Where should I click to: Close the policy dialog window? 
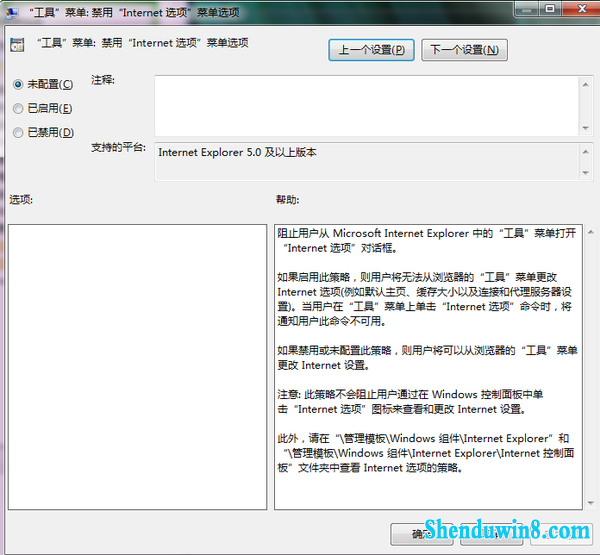(x=582, y=9)
